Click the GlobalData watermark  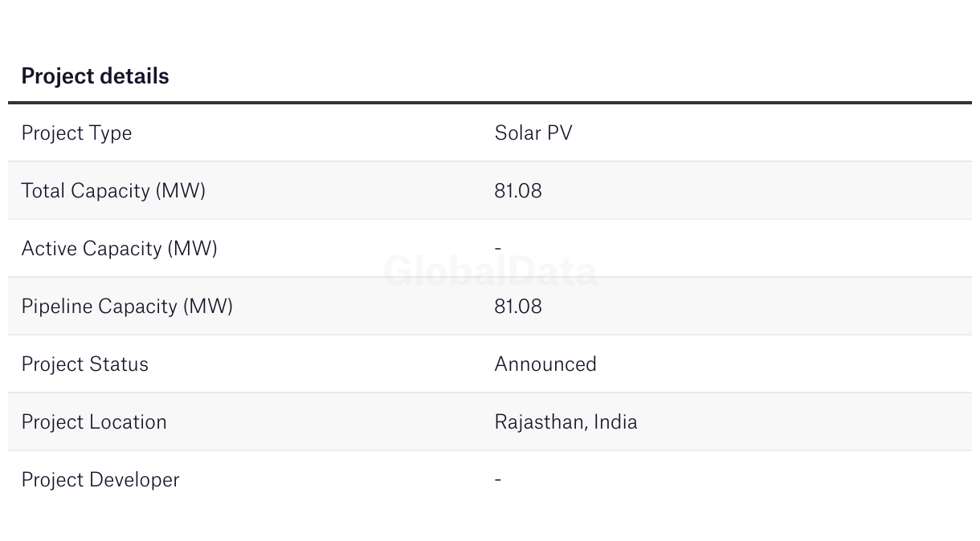point(490,271)
